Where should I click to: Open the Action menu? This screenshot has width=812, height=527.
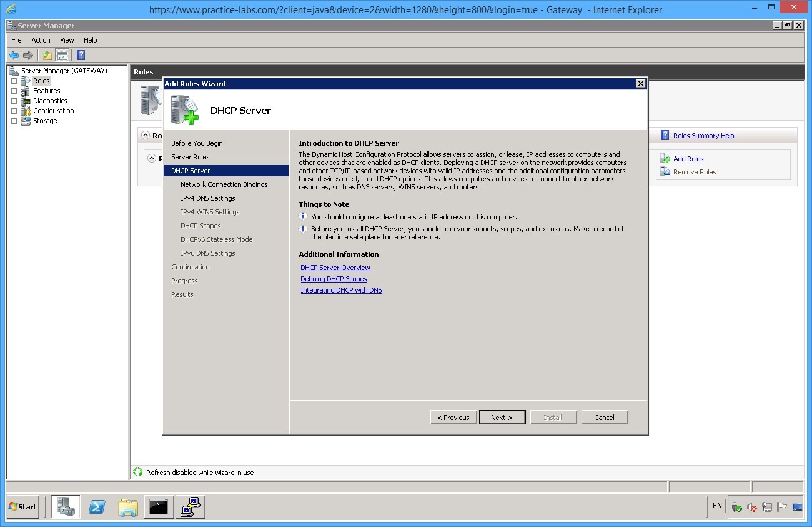[41, 40]
